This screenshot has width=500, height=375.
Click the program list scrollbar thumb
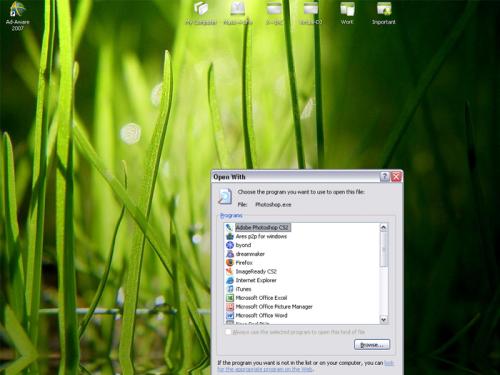(384, 249)
